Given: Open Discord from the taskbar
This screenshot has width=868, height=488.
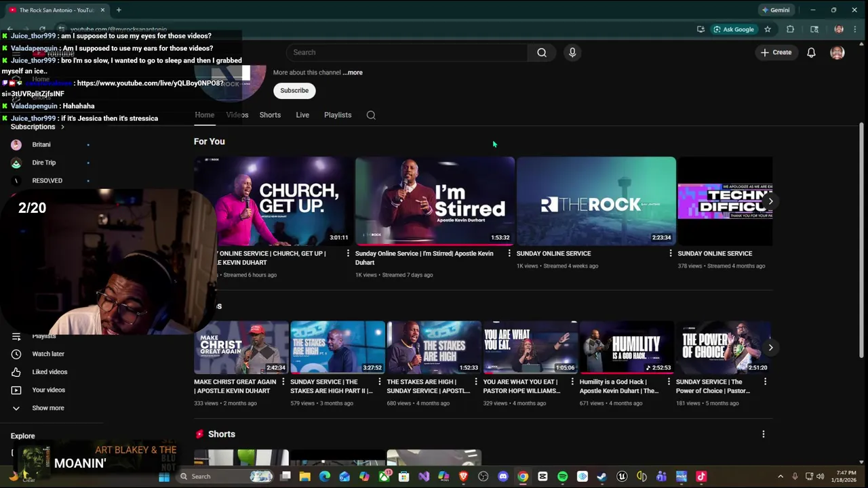Looking at the screenshot, I should (x=502, y=476).
